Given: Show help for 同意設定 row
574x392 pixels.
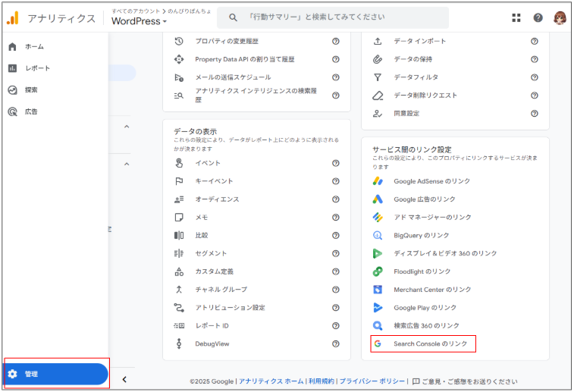Looking at the screenshot, I should pyautogui.click(x=535, y=114).
